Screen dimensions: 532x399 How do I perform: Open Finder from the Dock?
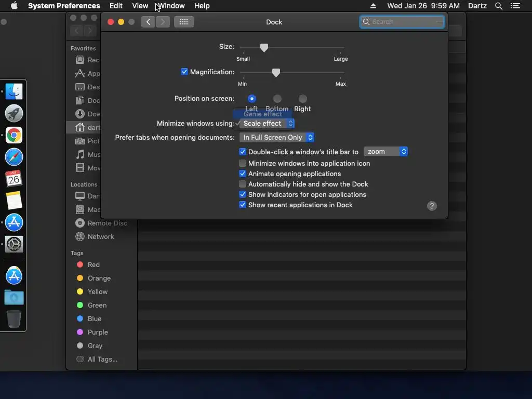(x=14, y=91)
